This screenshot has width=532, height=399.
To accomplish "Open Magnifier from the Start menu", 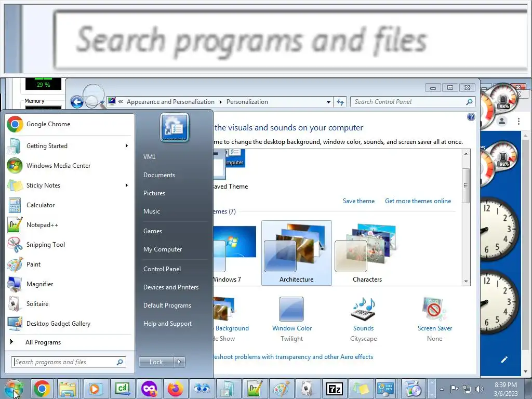I will pos(70,284).
